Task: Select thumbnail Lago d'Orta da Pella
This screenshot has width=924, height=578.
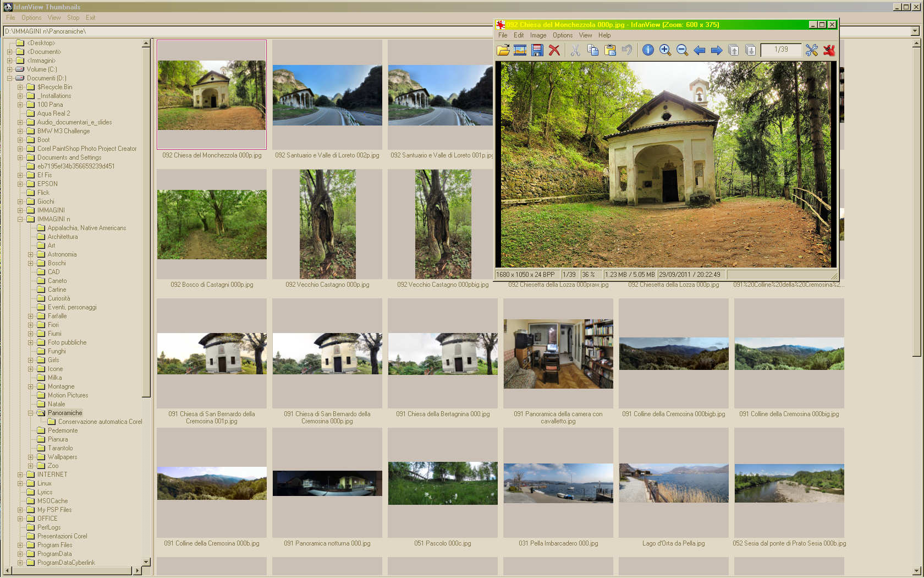Action: click(x=674, y=483)
